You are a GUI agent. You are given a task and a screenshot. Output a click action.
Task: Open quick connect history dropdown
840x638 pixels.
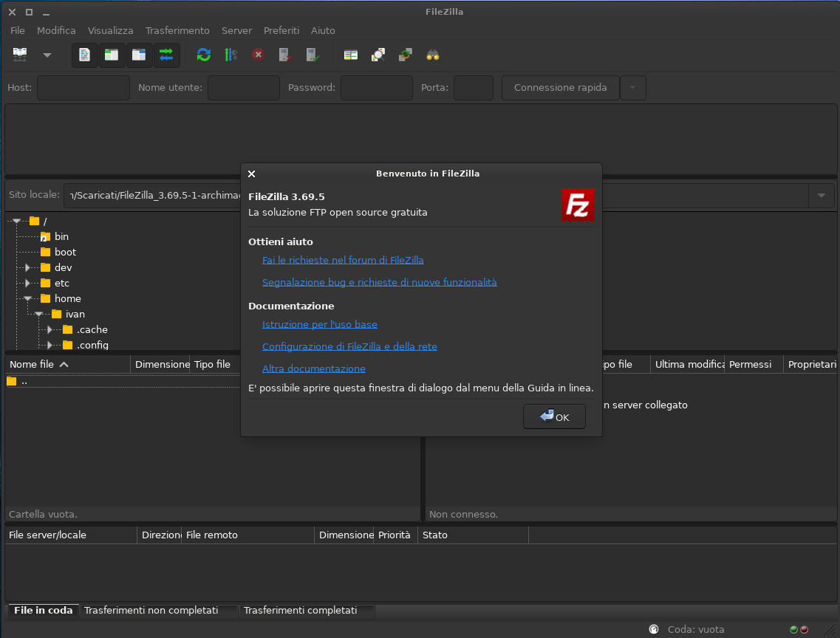[633, 88]
